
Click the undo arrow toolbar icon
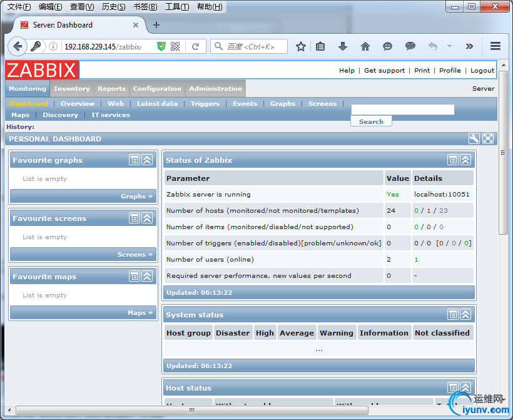(433, 46)
